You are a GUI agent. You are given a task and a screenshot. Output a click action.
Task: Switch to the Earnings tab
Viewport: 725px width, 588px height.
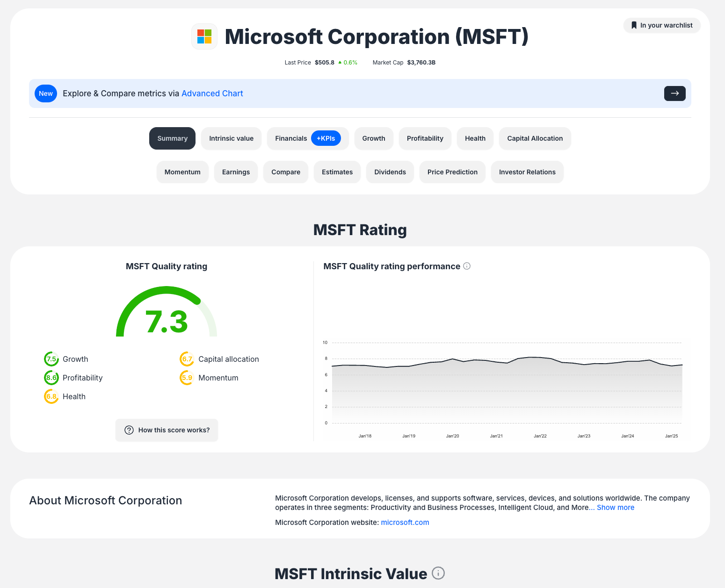(x=236, y=172)
